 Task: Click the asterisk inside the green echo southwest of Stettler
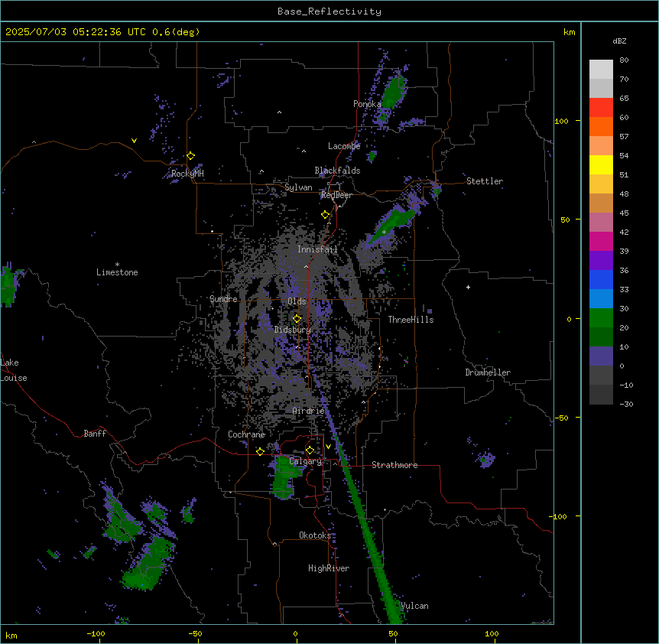[384, 232]
